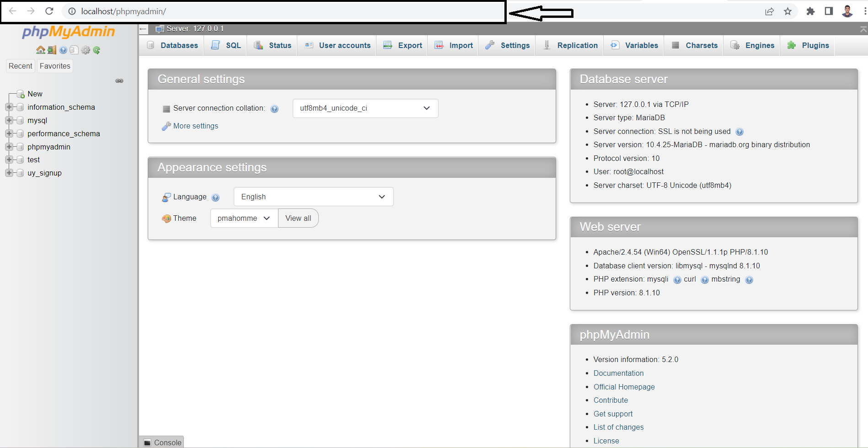This screenshot has height=448, width=868.
Task: Collapse the navigation panel using the slider control
Action: 119,80
